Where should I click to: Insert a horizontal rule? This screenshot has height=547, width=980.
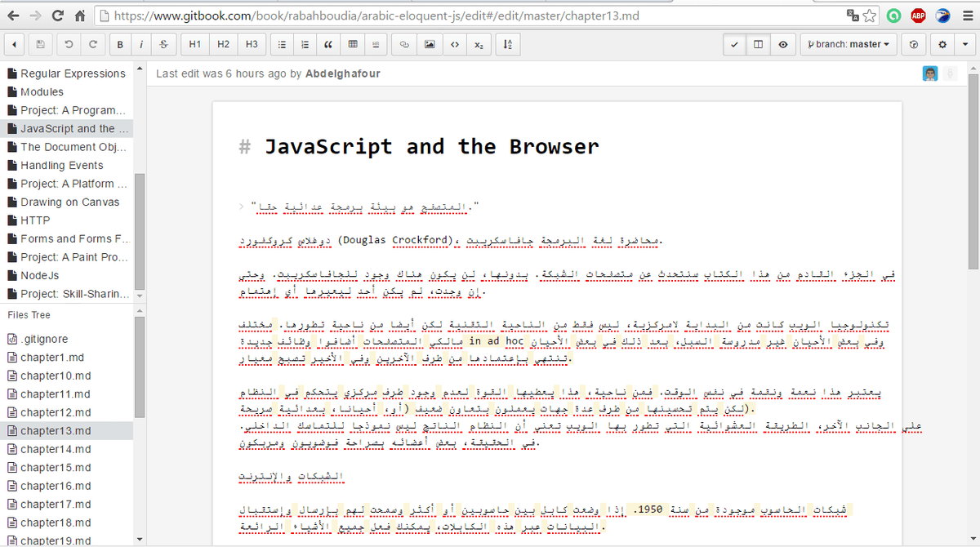(x=376, y=44)
